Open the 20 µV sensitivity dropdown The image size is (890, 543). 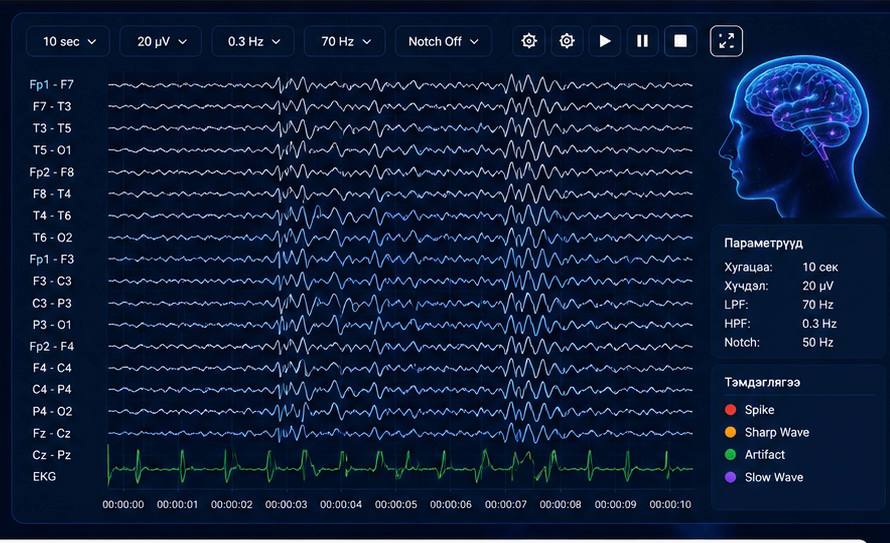click(161, 41)
